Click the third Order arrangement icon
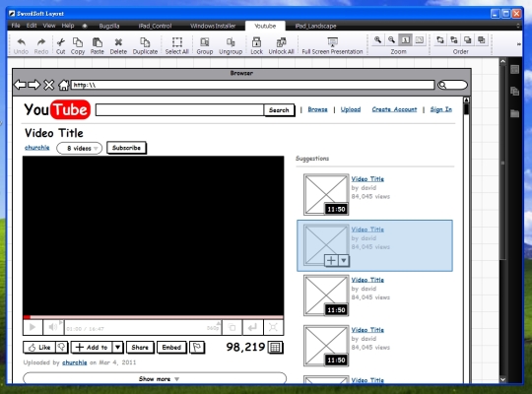The height and width of the screenshot is (394, 532). 468,40
